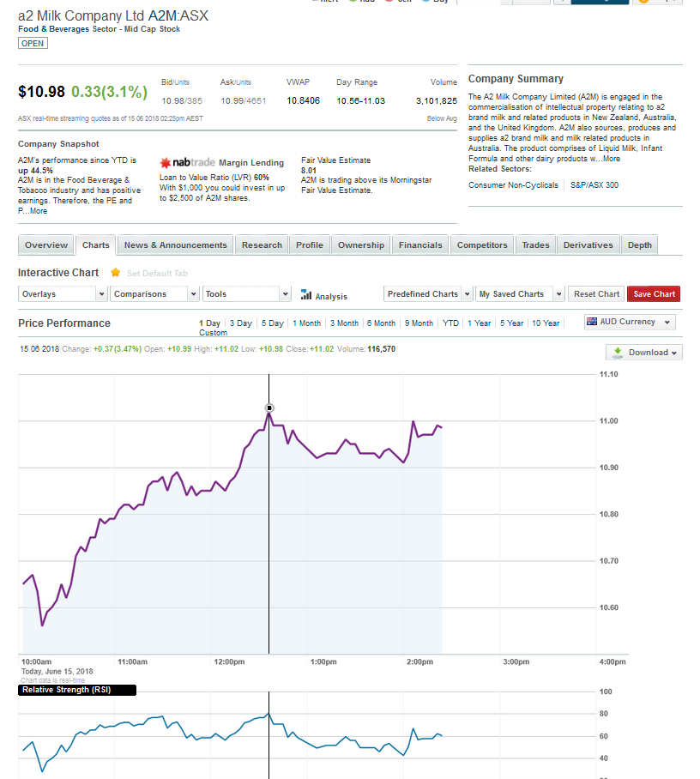Go to the Research tab
Image resolution: width=700 pixels, height=779 pixels.
[262, 245]
